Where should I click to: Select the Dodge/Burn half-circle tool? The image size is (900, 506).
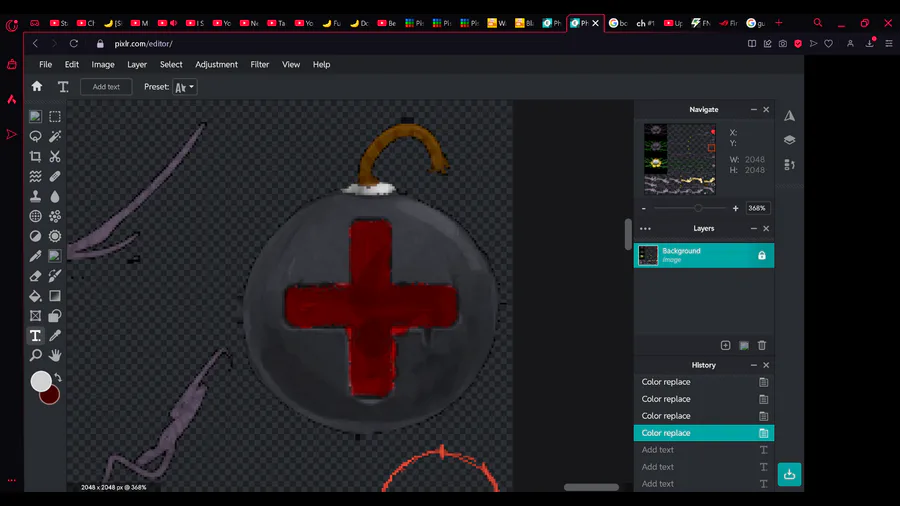(36, 236)
